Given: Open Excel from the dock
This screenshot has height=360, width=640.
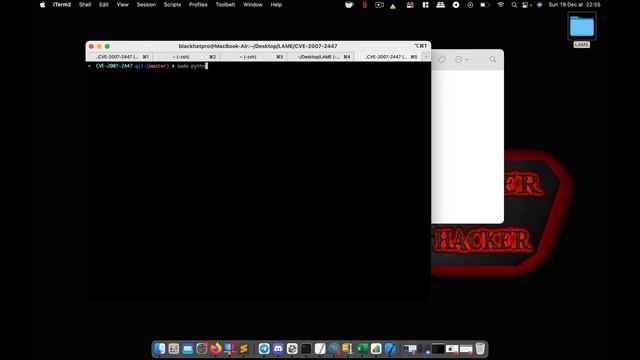Looking at the screenshot, I should (x=362, y=349).
